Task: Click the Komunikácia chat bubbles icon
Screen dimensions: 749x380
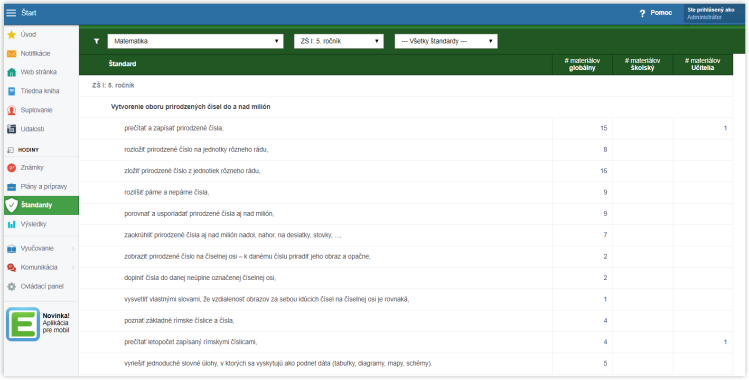Action: pyautogui.click(x=11, y=268)
